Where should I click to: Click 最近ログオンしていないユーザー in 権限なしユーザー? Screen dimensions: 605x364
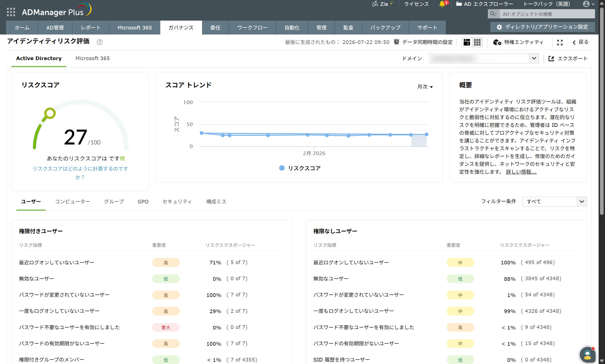pos(351,262)
